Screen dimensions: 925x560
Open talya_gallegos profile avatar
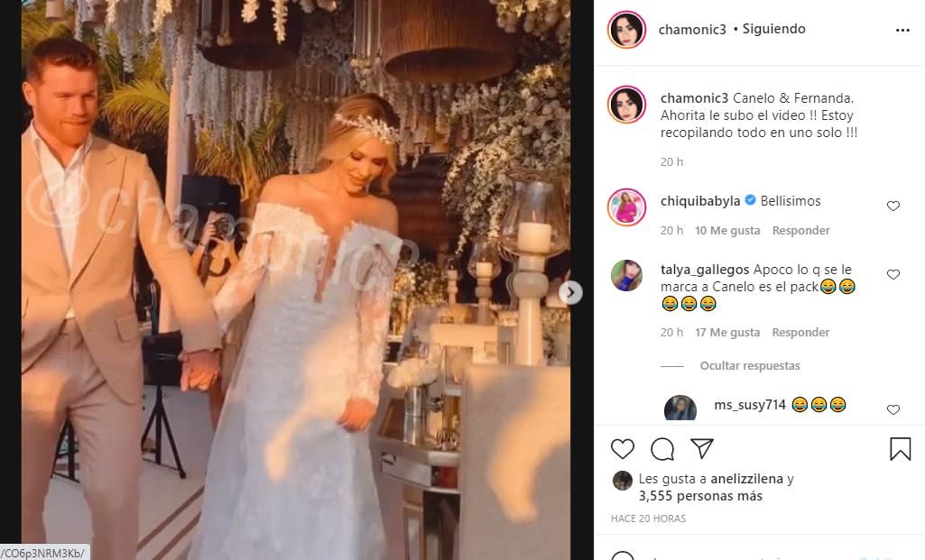tap(626, 275)
